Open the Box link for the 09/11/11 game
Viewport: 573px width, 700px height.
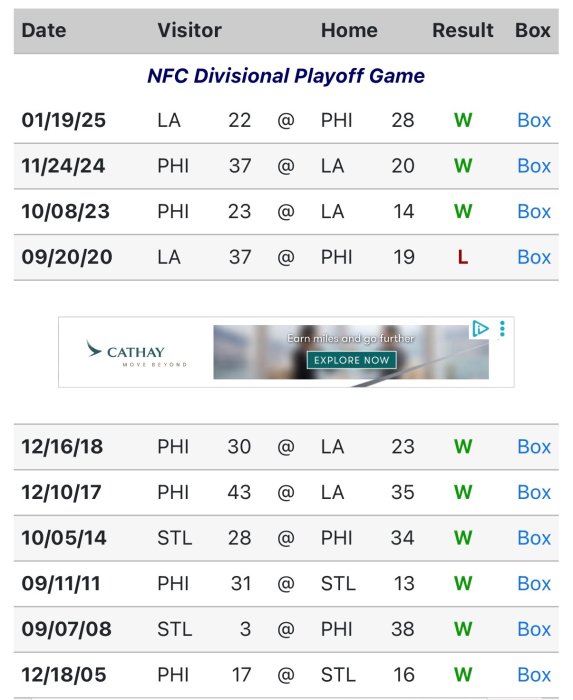(x=534, y=583)
